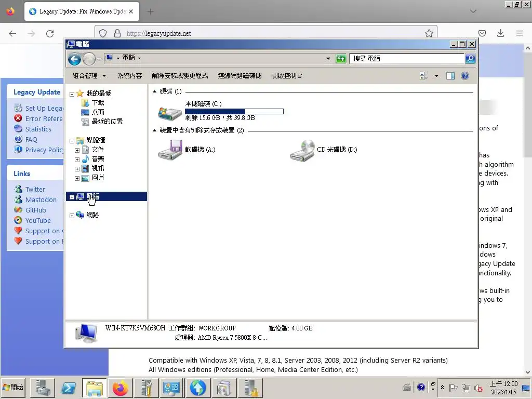Refresh the Explorer address bar
The width and height of the screenshot is (532, 399).
pyautogui.click(x=341, y=59)
